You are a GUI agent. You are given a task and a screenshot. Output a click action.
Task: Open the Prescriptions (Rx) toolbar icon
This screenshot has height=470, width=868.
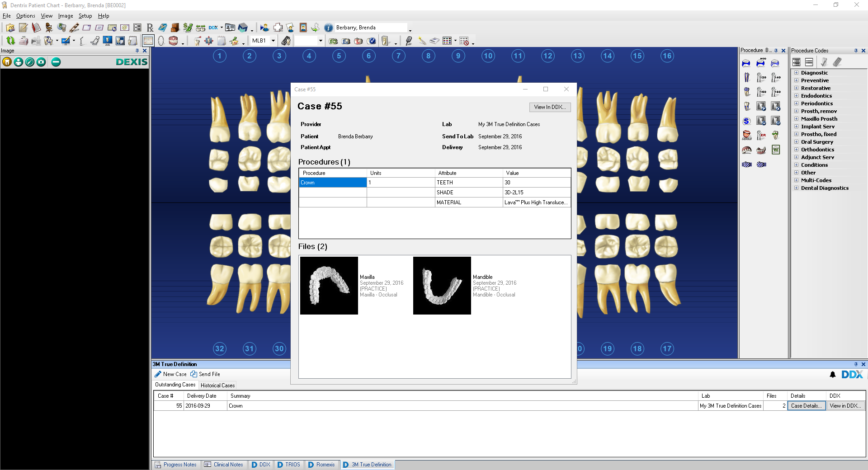(150, 28)
